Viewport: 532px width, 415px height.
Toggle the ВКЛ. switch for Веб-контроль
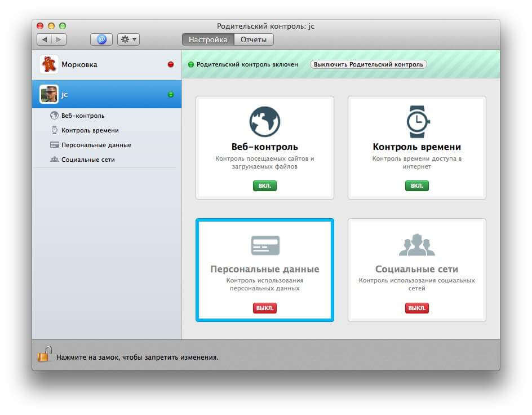[265, 186]
